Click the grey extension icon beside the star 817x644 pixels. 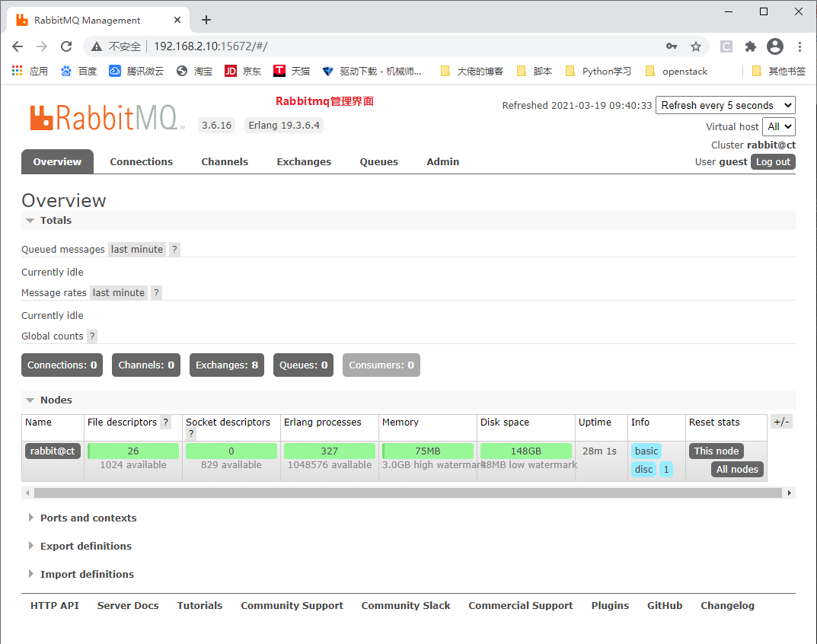tap(726, 46)
